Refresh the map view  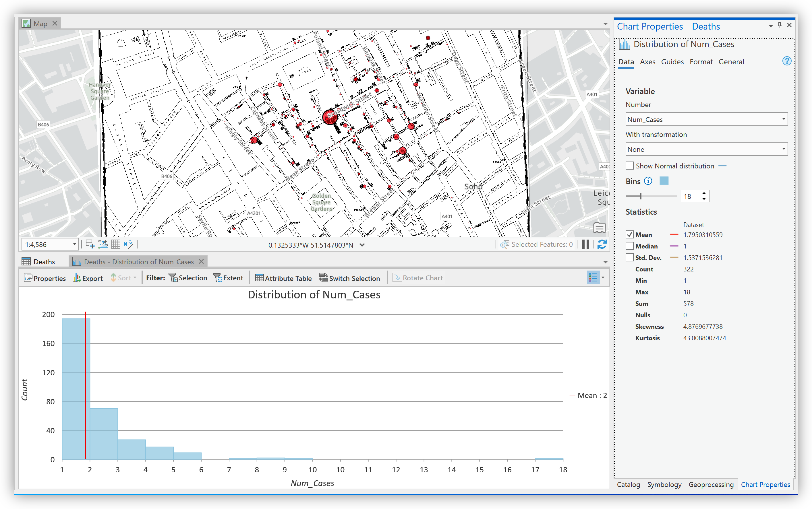coord(602,245)
